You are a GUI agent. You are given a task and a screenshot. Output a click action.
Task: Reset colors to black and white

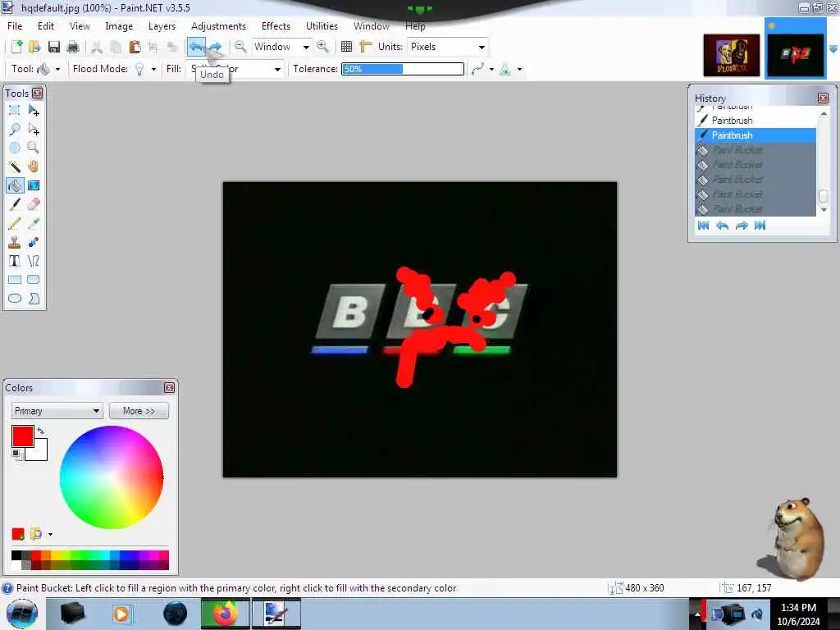(x=17, y=454)
